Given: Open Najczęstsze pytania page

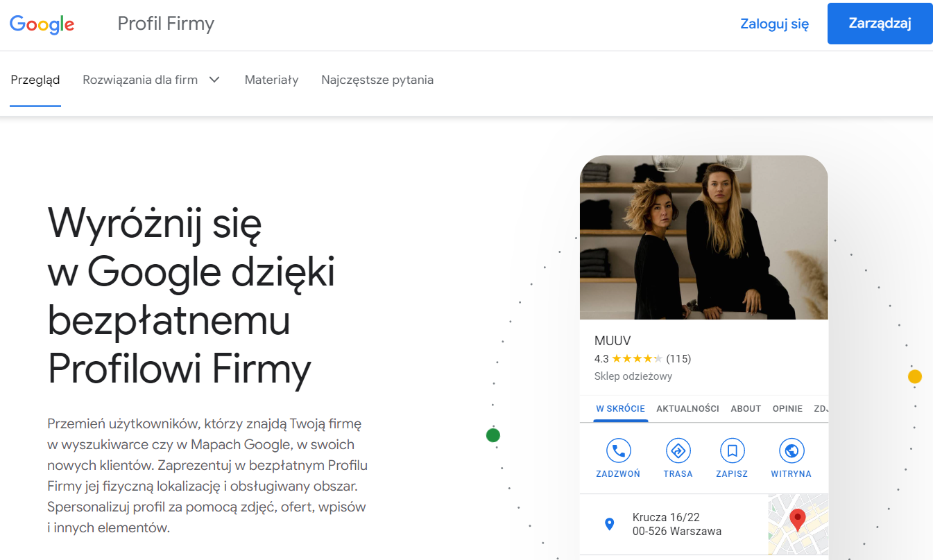Looking at the screenshot, I should click(377, 80).
